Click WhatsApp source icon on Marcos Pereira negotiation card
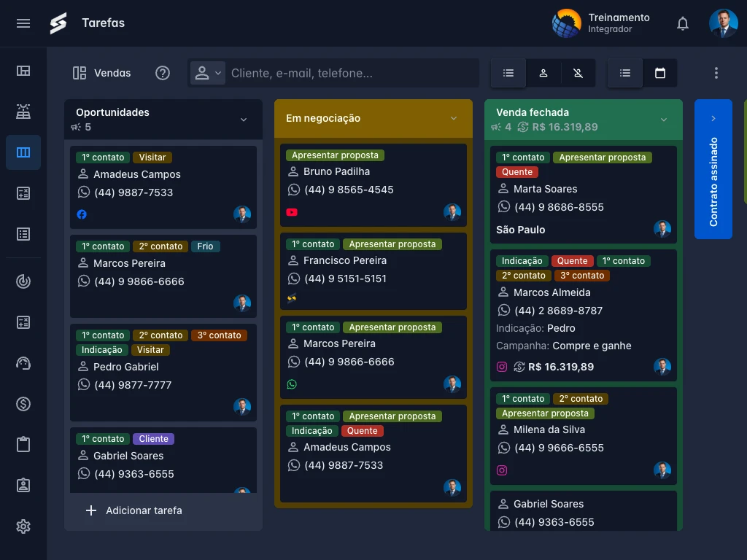747x560 pixels. (x=292, y=384)
